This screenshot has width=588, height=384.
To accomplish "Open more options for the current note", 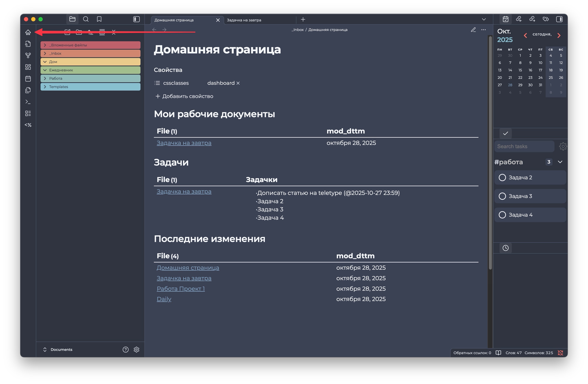I will pyautogui.click(x=484, y=30).
